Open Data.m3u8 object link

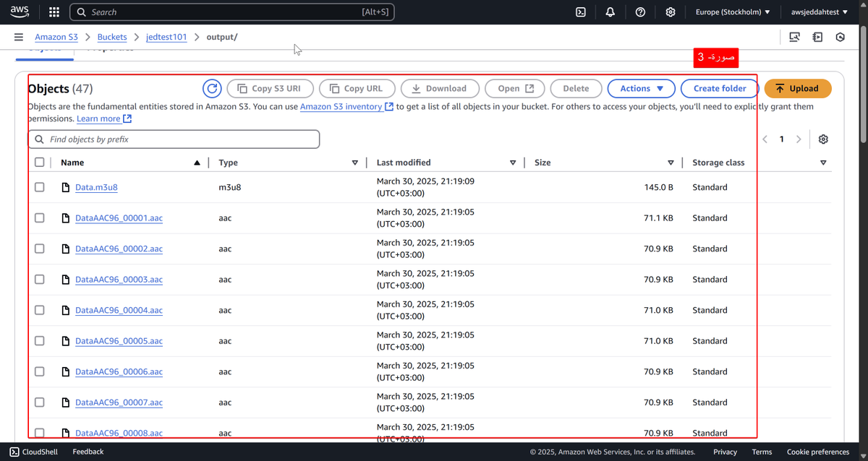tap(96, 187)
